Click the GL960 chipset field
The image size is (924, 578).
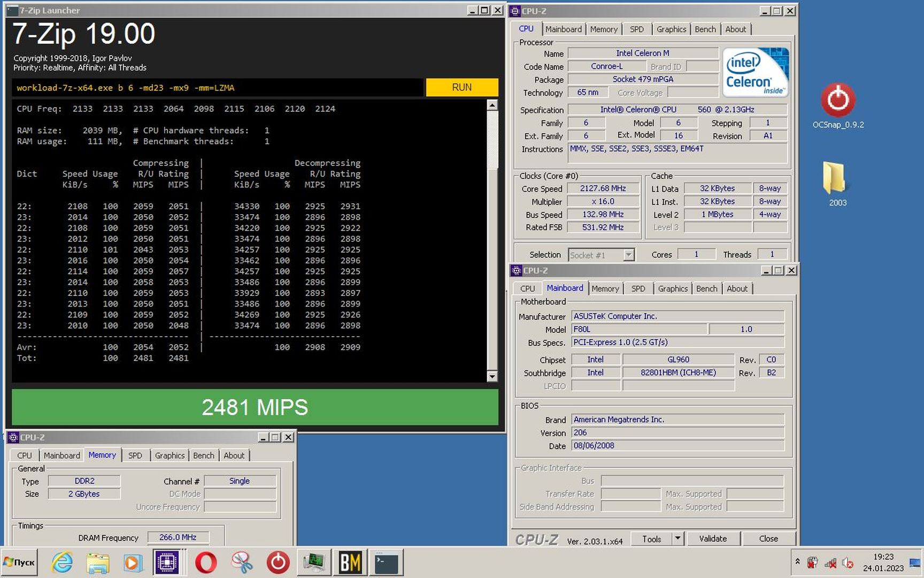(x=678, y=360)
